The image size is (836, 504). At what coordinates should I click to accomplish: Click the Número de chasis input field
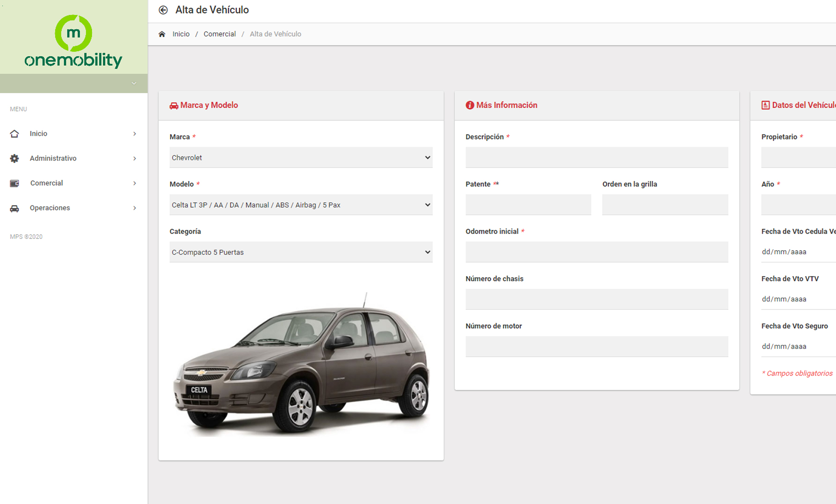point(596,299)
